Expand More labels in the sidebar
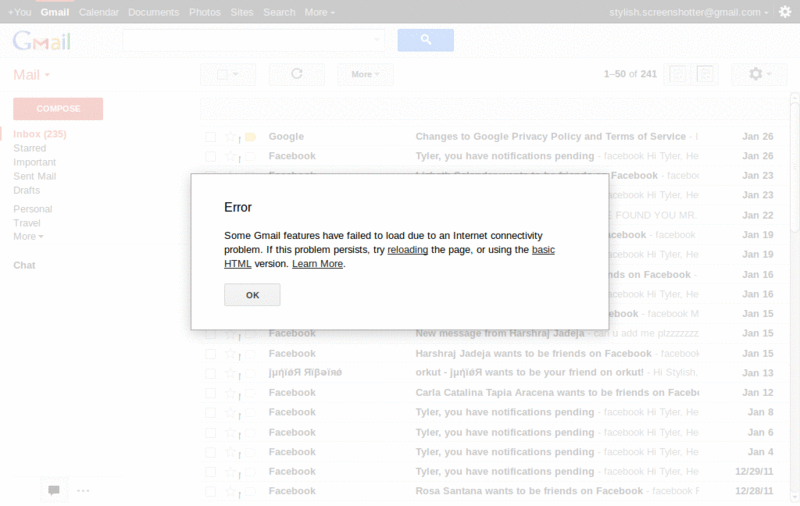 pyautogui.click(x=28, y=237)
